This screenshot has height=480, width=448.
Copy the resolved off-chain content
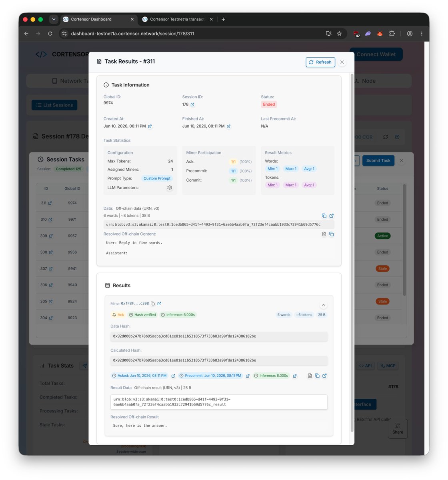[332, 234]
